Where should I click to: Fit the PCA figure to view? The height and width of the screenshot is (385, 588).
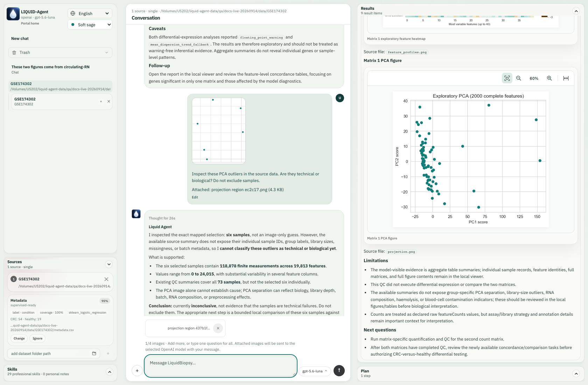tap(507, 78)
